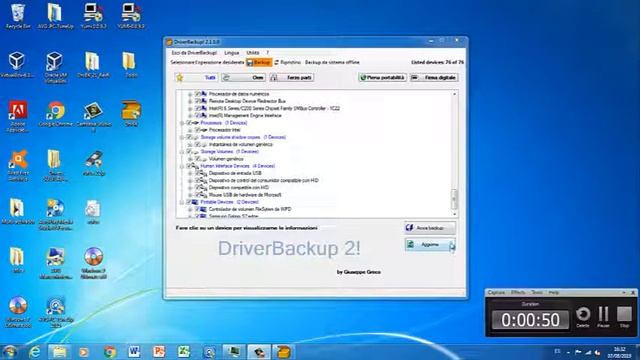Viewport: 640px width, 360px height.
Task: Open the Effects menu in the recorder
Action: tap(518, 293)
